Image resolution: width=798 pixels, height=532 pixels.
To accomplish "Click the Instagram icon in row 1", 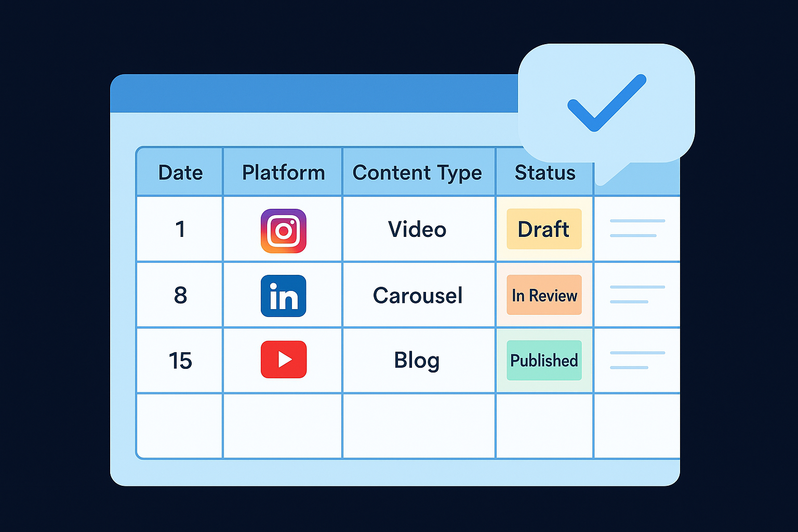I will pyautogui.click(x=283, y=231).
